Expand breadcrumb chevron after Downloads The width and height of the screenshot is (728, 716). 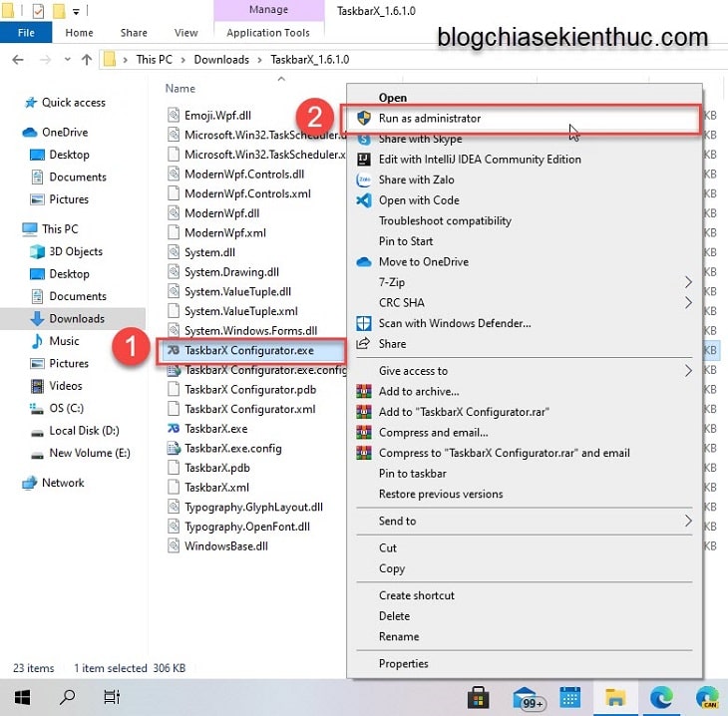(x=259, y=60)
